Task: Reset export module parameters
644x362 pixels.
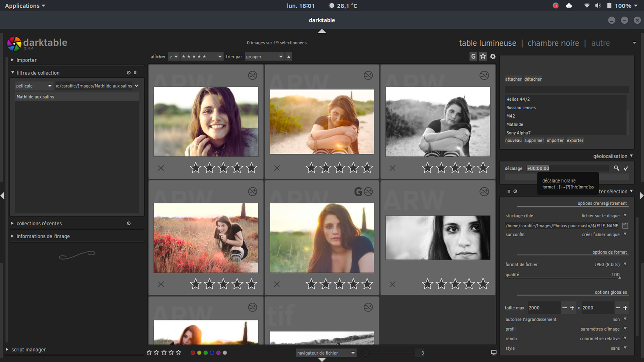Action: pos(515,191)
